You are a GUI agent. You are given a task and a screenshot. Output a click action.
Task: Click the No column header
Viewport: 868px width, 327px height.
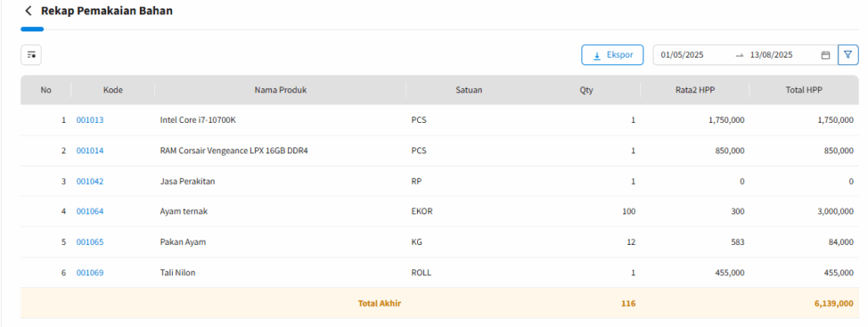point(46,90)
